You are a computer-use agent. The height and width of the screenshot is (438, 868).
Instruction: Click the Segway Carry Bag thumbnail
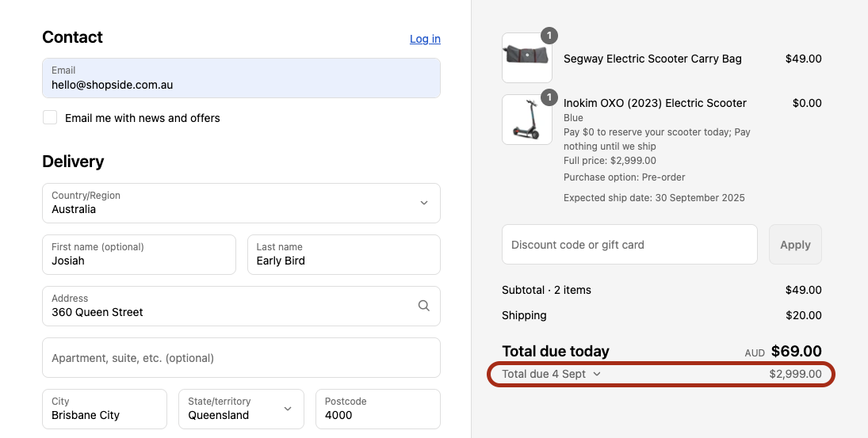click(527, 58)
